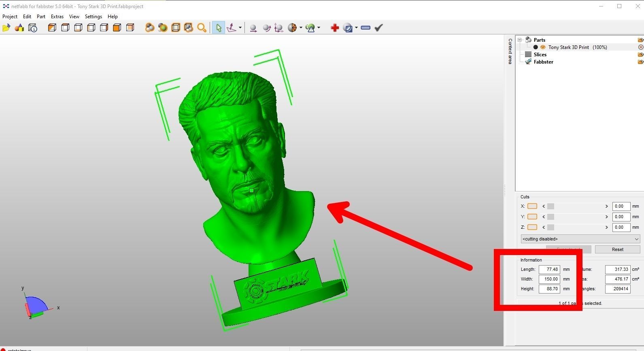This screenshot has width=644, height=351.
Task: Click the blue boolean operations icon
Action: [x=348, y=28]
